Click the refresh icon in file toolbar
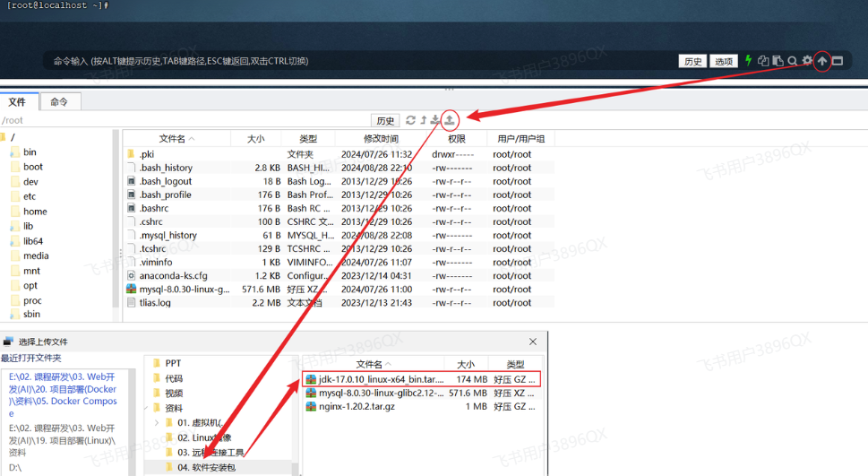 tap(410, 120)
